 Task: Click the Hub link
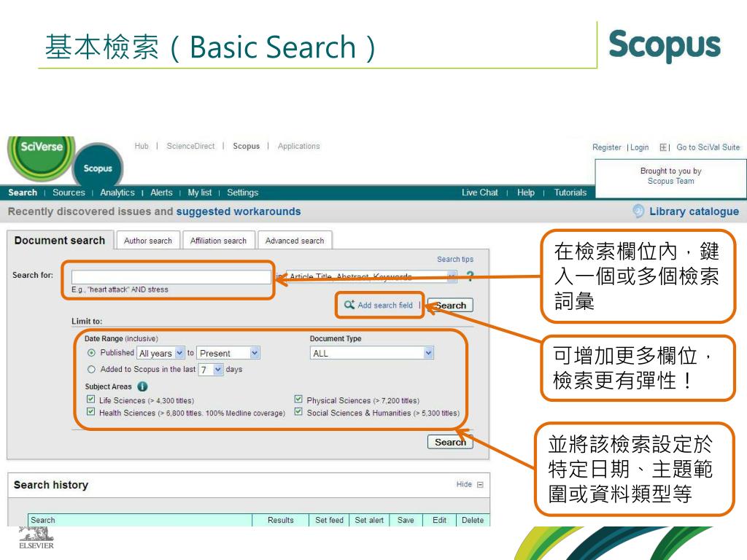tap(142, 146)
